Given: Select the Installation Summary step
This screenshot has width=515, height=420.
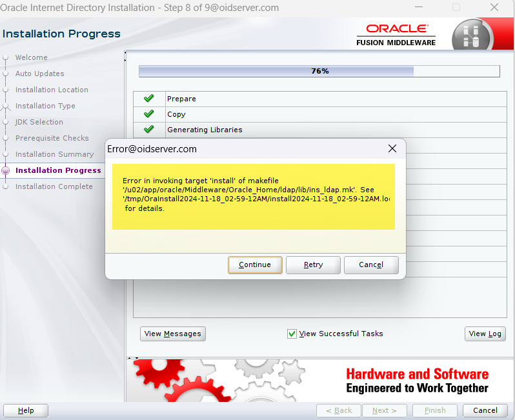Looking at the screenshot, I should pyautogui.click(x=54, y=154).
